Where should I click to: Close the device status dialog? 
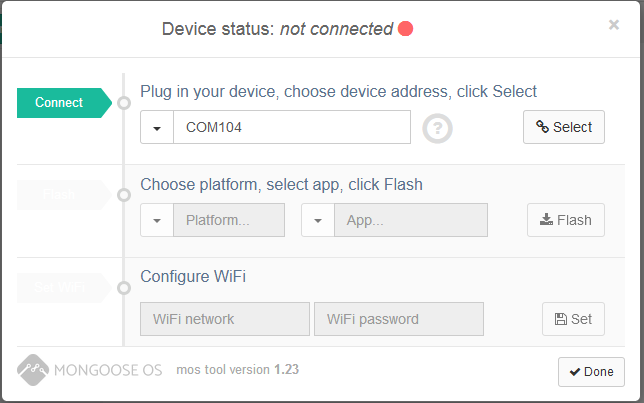pyautogui.click(x=614, y=25)
